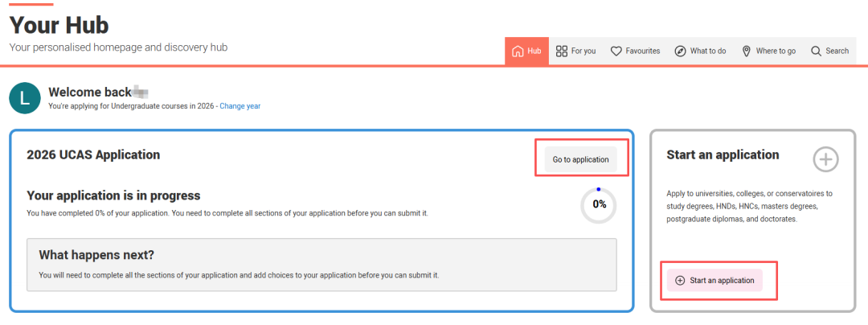
Task: Click the house icon in the Hub tab
Action: [x=518, y=51]
